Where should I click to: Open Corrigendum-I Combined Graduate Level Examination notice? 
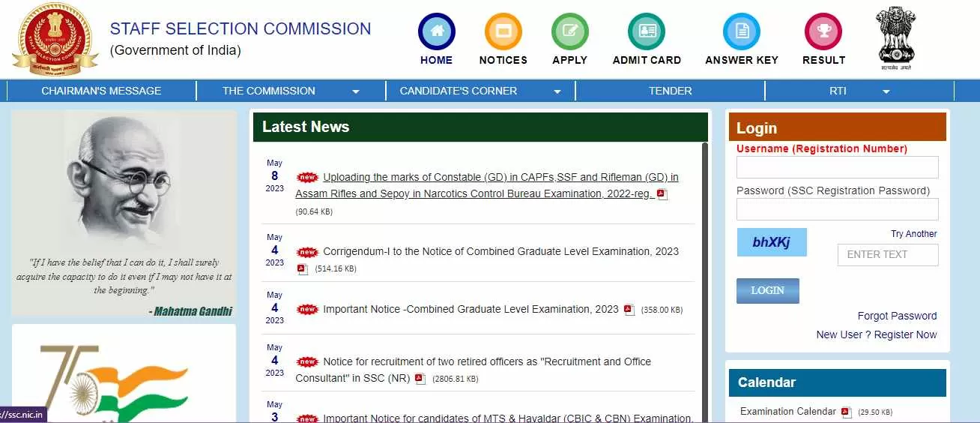tap(501, 251)
